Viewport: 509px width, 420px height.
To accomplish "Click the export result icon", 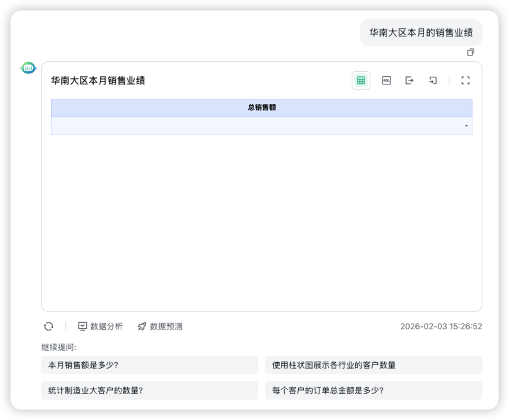I will (x=410, y=80).
